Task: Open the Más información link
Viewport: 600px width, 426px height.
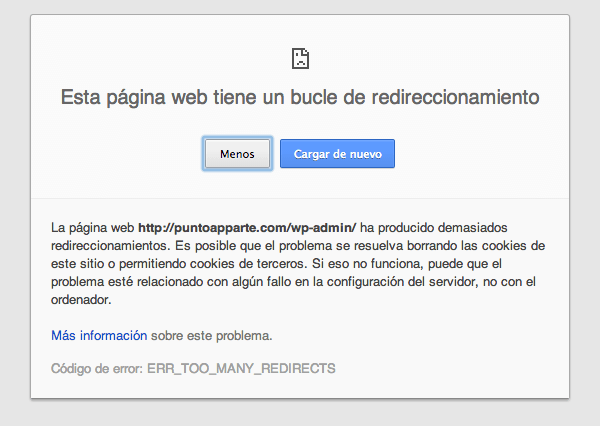Action: click(x=99, y=336)
